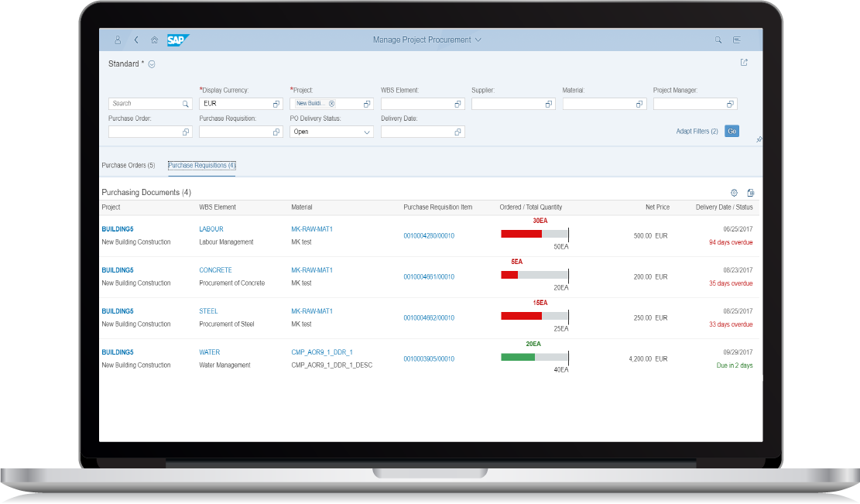Open LABOUR WBS element link
Image resolution: width=860 pixels, height=504 pixels.
pos(211,229)
